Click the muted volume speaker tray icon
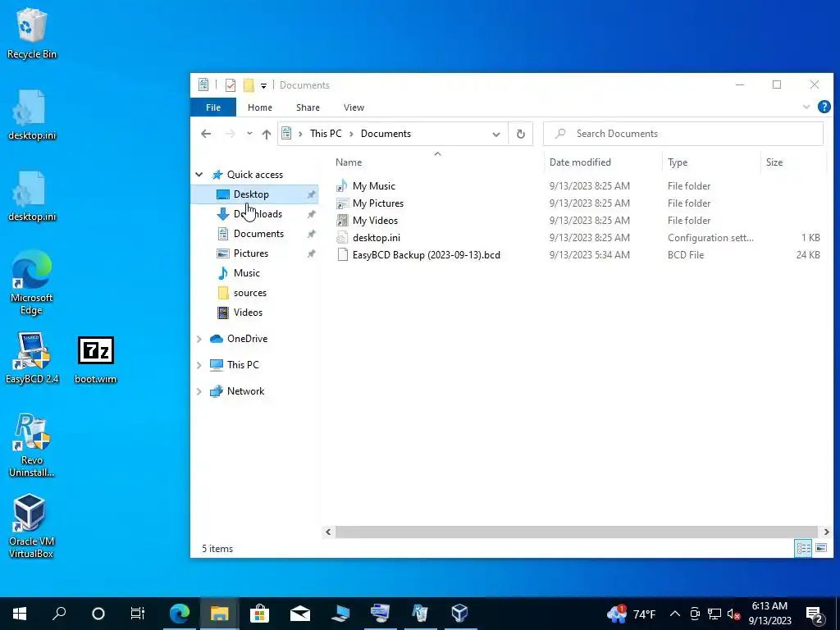 [x=734, y=614]
